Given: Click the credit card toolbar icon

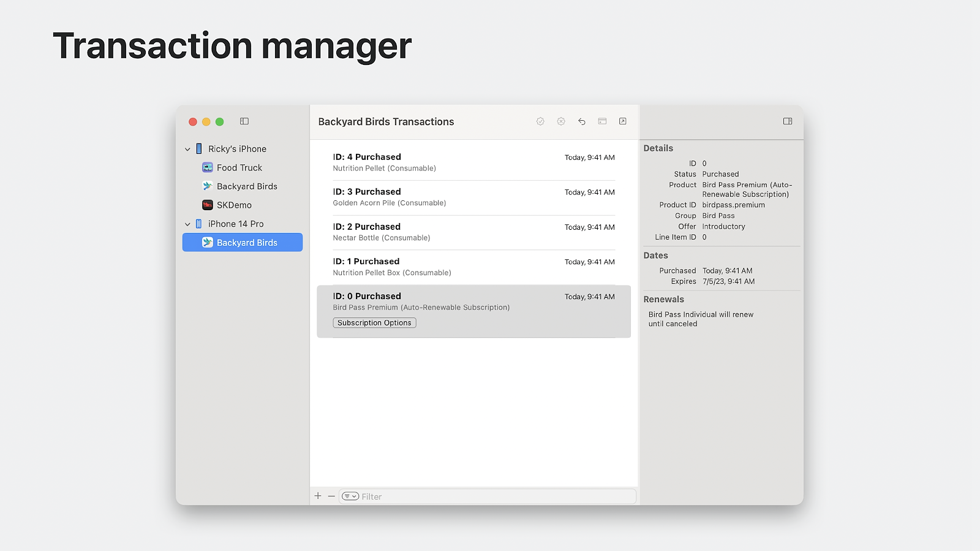Looking at the screenshot, I should tap(603, 121).
